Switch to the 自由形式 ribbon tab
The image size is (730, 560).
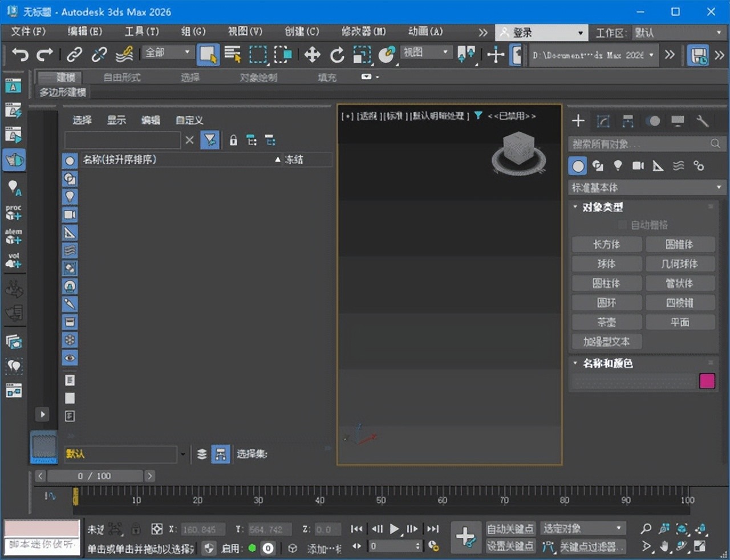(x=121, y=77)
